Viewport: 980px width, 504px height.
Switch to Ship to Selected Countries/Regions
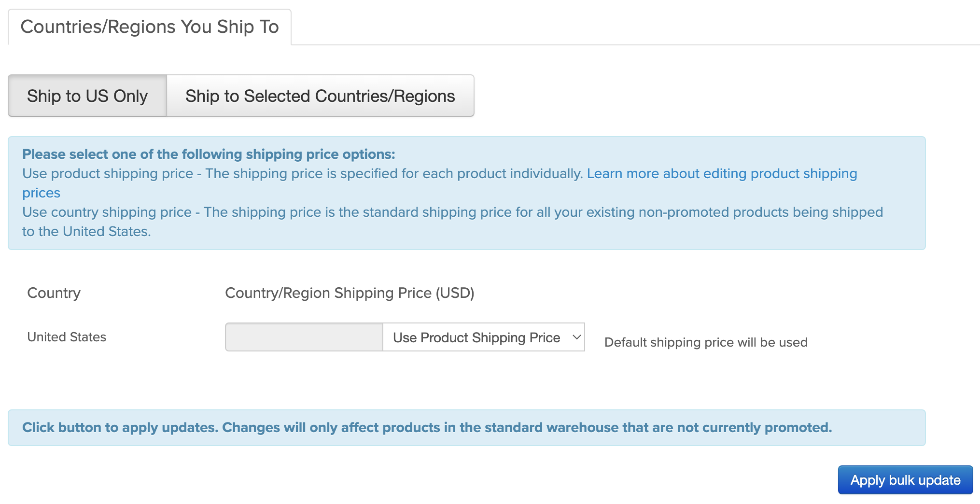click(x=320, y=96)
